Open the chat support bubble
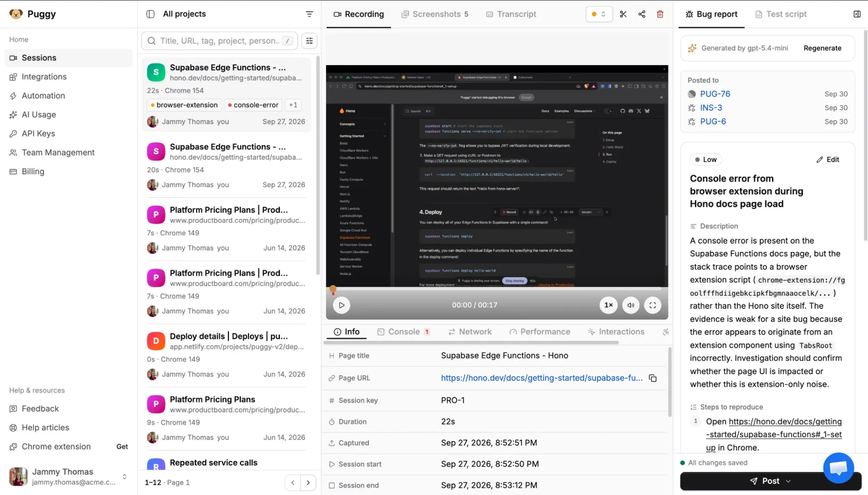Viewport: 868px width, 495px height. pyautogui.click(x=839, y=468)
